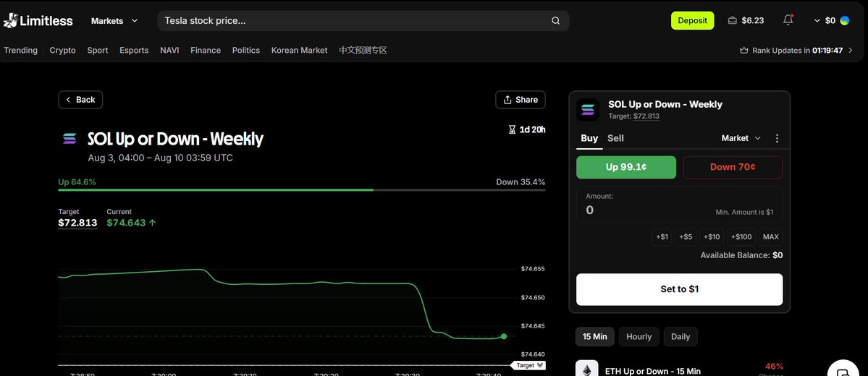Click the Target $72.813 link in trade panel
868x376 pixels.
pyautogui.click(x=646, y=116)
